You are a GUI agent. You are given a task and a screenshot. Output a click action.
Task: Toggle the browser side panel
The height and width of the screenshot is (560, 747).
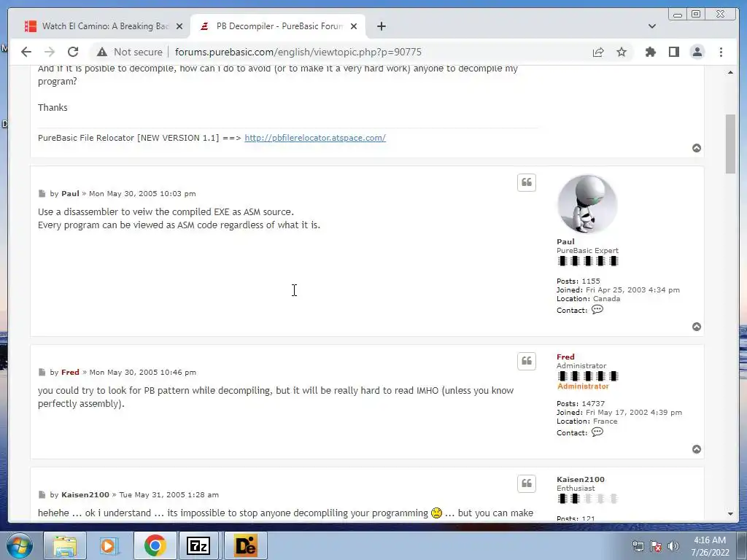(x=673, y=52)
